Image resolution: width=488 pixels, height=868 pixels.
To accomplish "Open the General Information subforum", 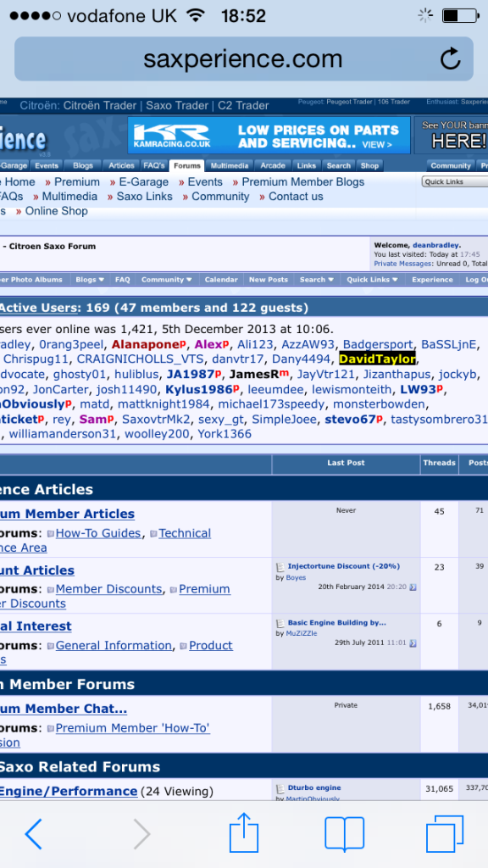I will click(114, 645).
